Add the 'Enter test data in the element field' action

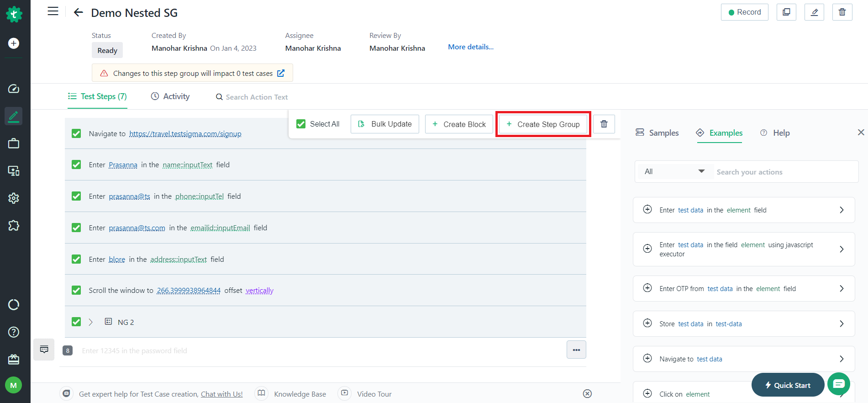[x=647, y=210]
